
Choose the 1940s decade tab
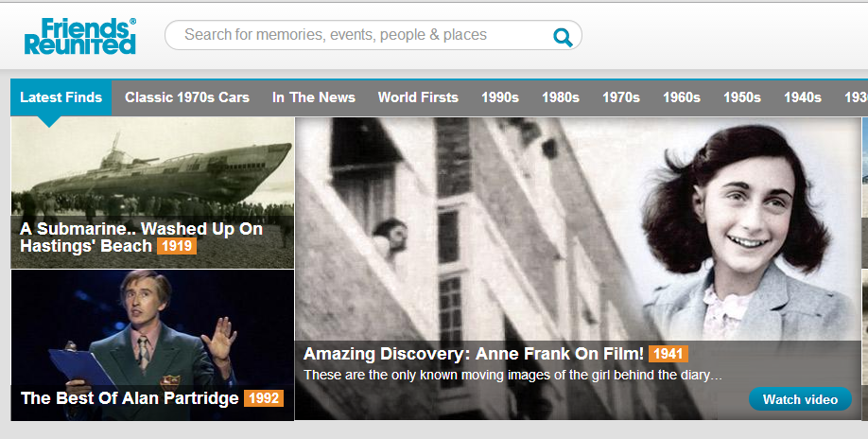tap(803, 97)
